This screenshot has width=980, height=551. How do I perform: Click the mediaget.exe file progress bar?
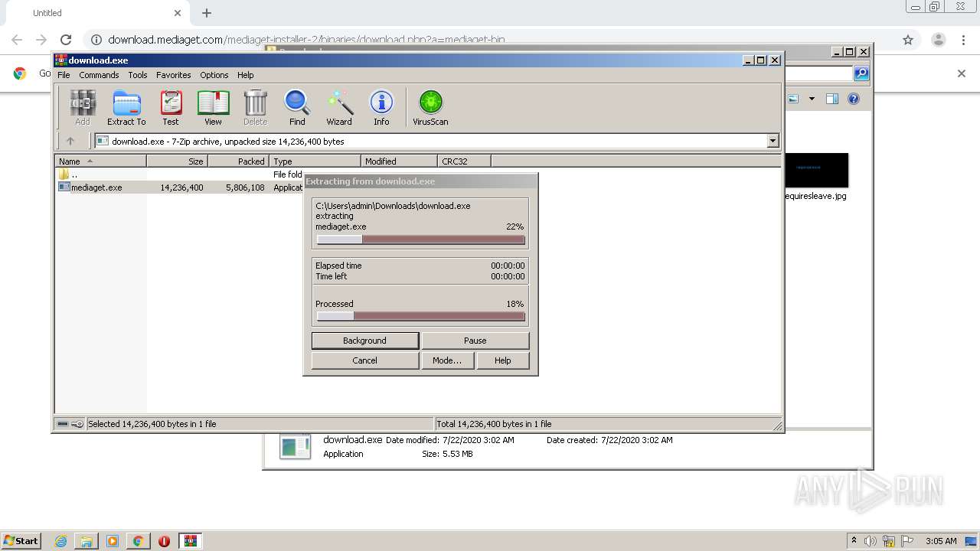(420, 240)
